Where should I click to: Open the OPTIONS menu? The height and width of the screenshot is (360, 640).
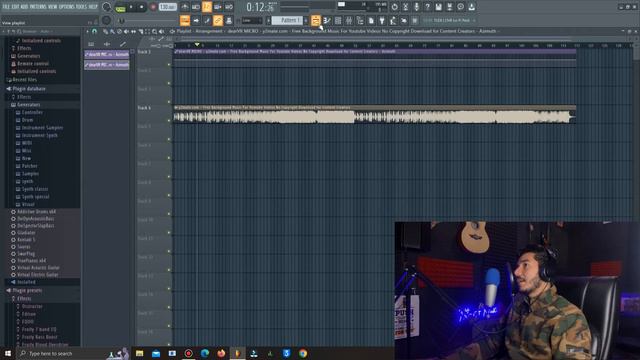click(66, 7)
